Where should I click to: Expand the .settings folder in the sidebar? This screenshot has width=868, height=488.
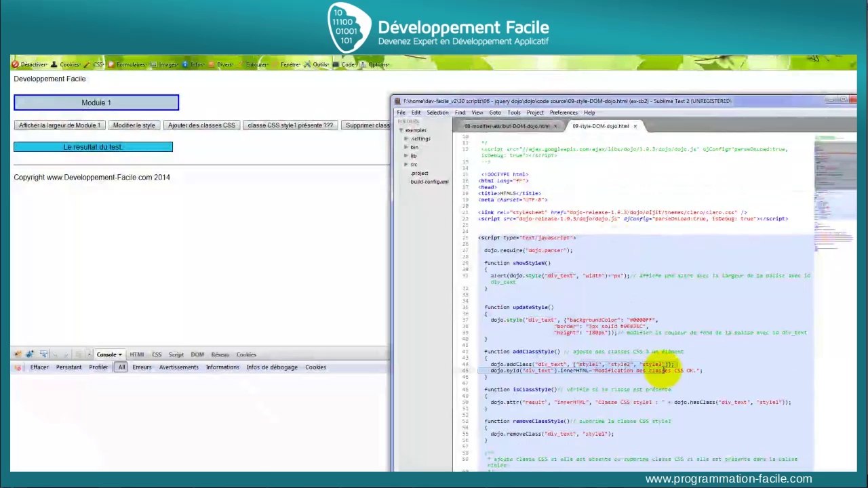coord(406,139)
